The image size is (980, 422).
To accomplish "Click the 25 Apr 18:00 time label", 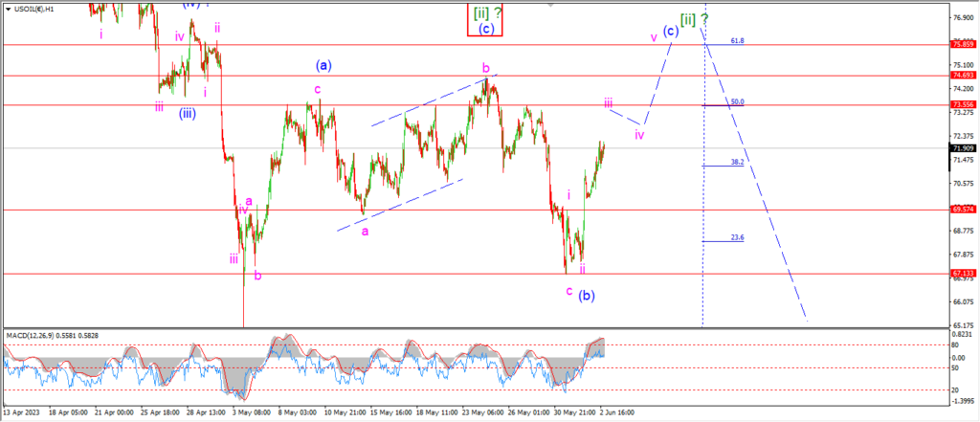I will pos(160,412).
